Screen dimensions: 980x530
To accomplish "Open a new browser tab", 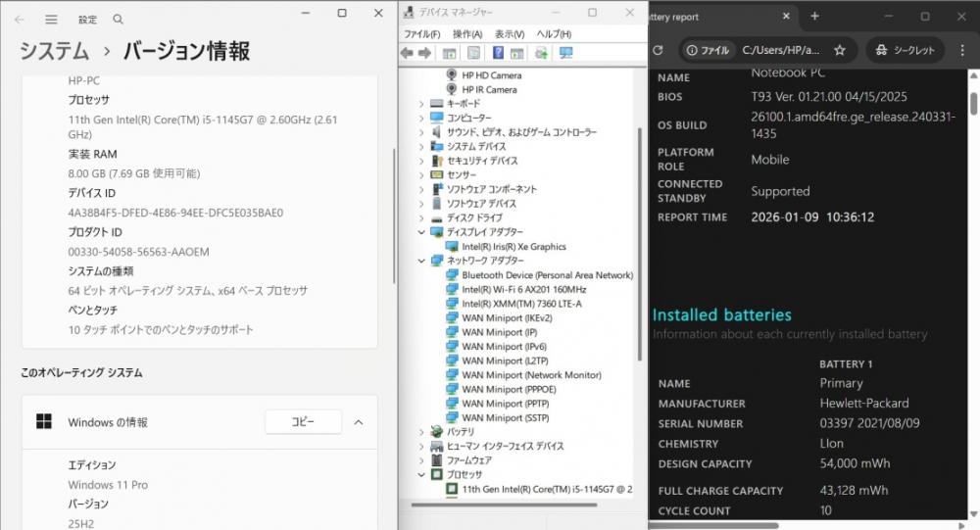I will [814, 17].
